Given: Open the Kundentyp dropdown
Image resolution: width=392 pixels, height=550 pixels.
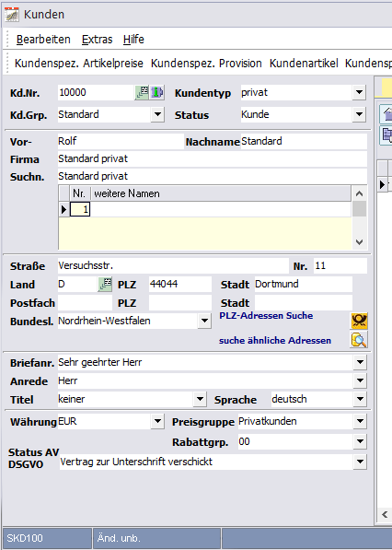Looking at the screenshot, I should click(x=359, y=93).
